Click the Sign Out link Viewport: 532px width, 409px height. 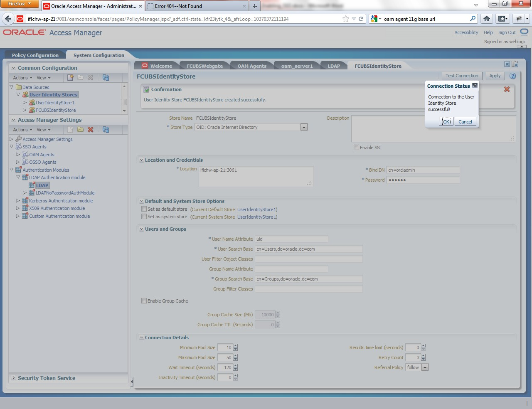(507, 32)
